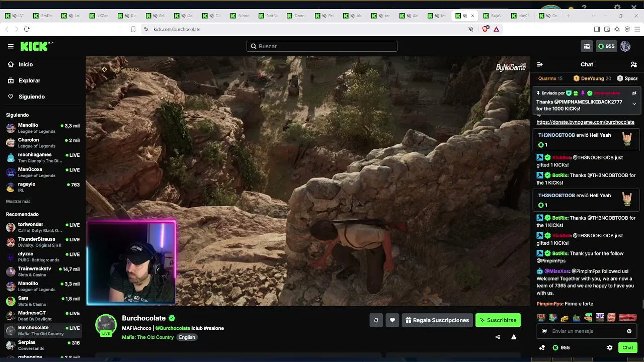Open Brave Shields icon
644x362 pixels.
[485, 29]
